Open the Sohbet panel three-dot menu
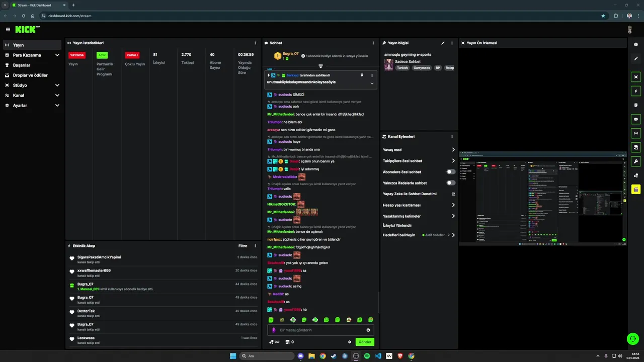Image resolution: width=644 pixels, height=362 pixels. click(x=373, y=43)
